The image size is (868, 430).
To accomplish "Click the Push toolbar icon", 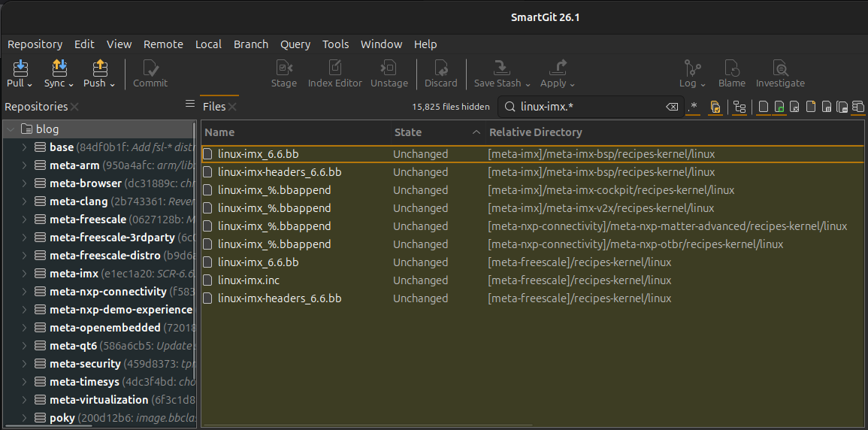I will 100,68.
